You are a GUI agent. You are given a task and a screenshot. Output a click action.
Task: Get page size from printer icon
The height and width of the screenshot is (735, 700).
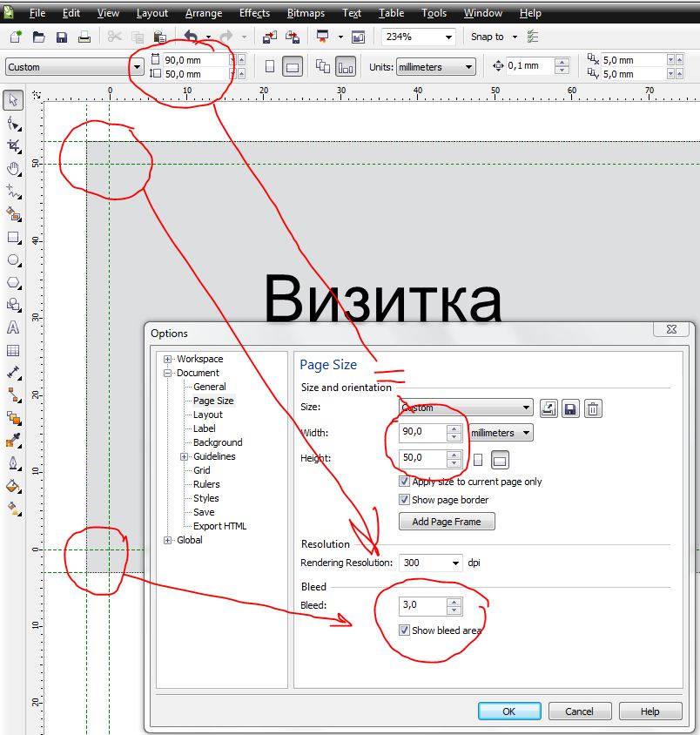click(549, 408)
